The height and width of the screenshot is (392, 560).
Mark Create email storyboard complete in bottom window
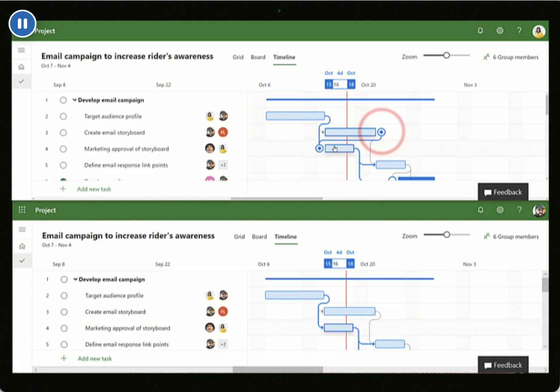[64, 312]
